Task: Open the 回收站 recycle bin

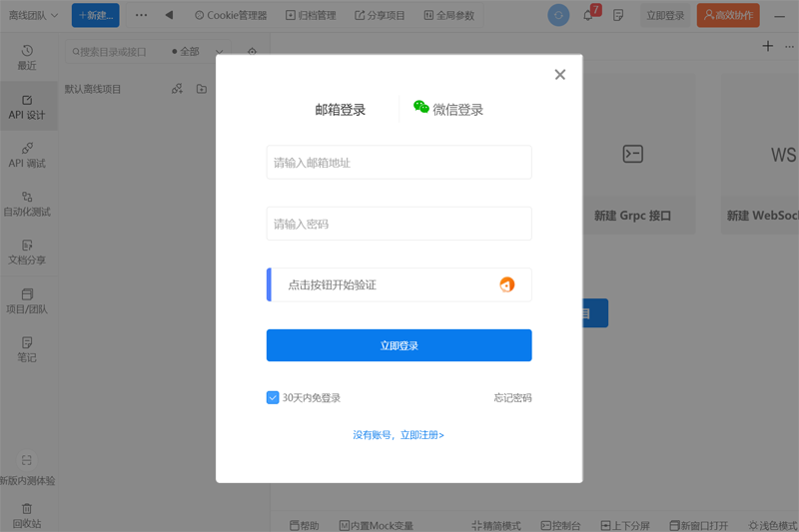Action: [x=27, y=515]
